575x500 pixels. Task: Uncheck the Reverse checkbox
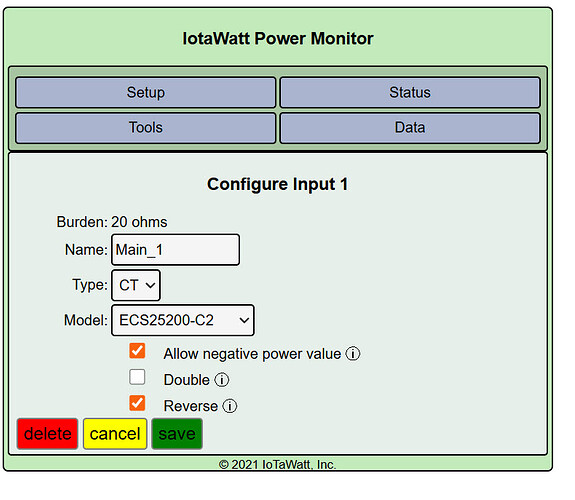tap(137, 403)
